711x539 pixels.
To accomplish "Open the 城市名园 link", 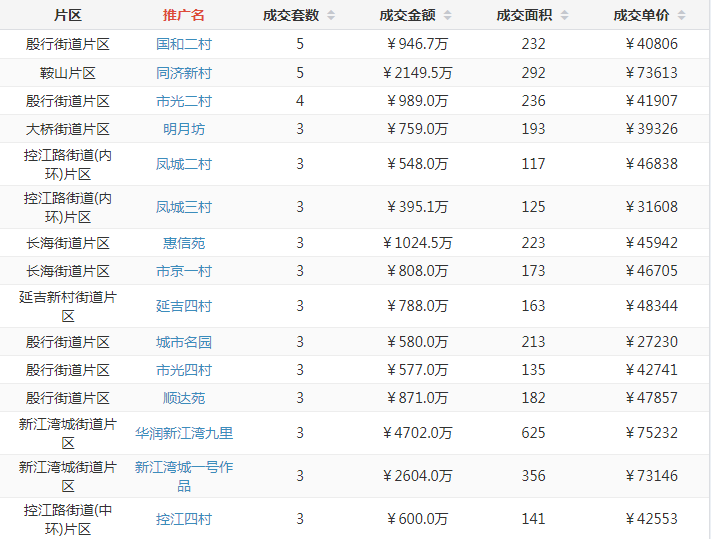I will 184,342.
